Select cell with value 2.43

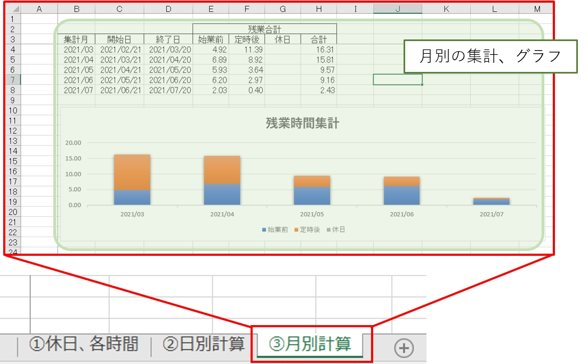pyautogui.click(x=319, y=90)
